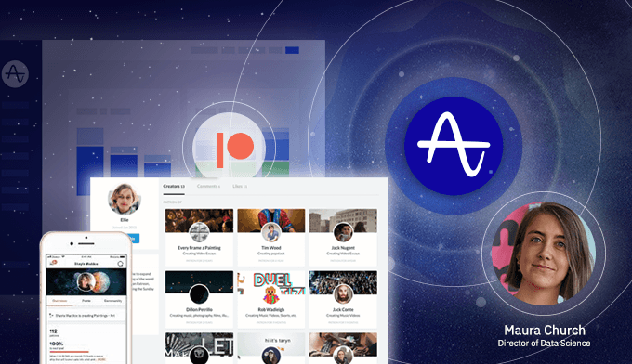
Task: Click the small Amplitude logo in left sidebar
Action: click(15, 74)
